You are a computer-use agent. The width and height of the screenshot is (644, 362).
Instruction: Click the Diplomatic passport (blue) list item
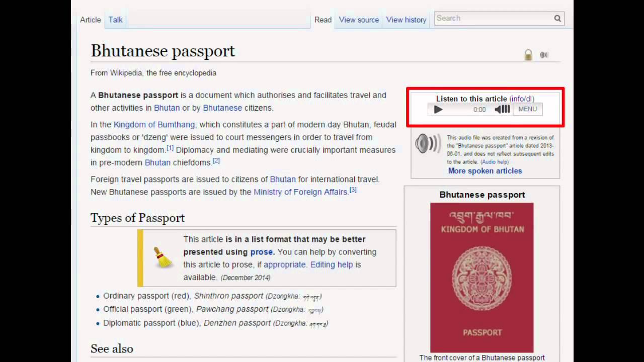coord(216,323)
